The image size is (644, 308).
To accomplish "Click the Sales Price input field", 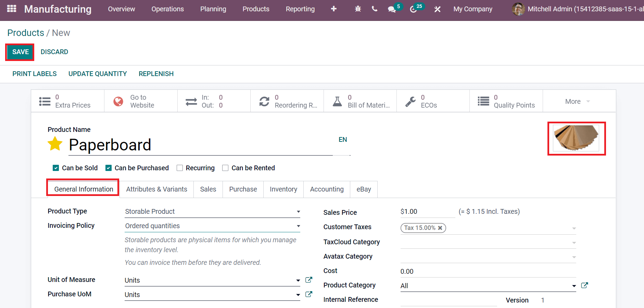I will point(427,212).
